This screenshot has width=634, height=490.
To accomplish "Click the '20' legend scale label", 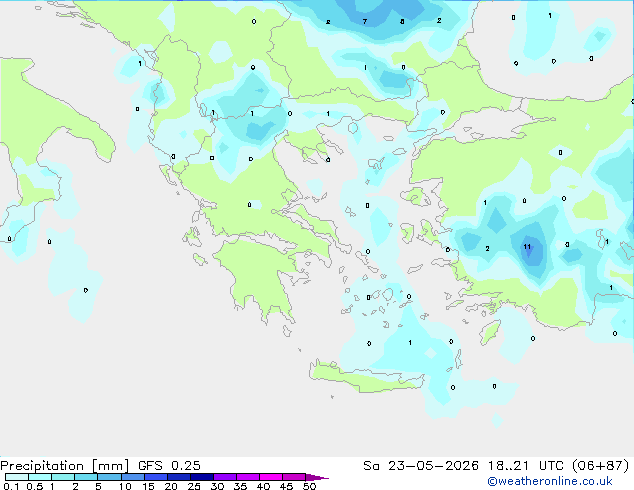I will (171, 486).
